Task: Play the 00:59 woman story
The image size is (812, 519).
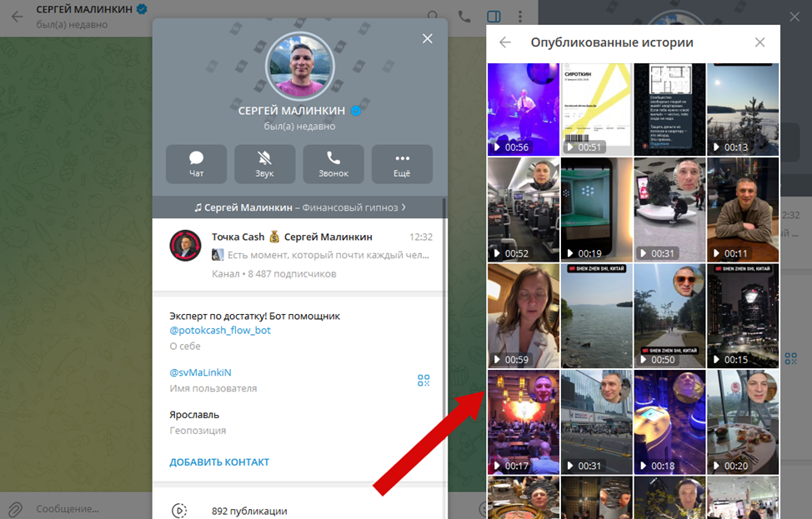Action: point(524,316)
